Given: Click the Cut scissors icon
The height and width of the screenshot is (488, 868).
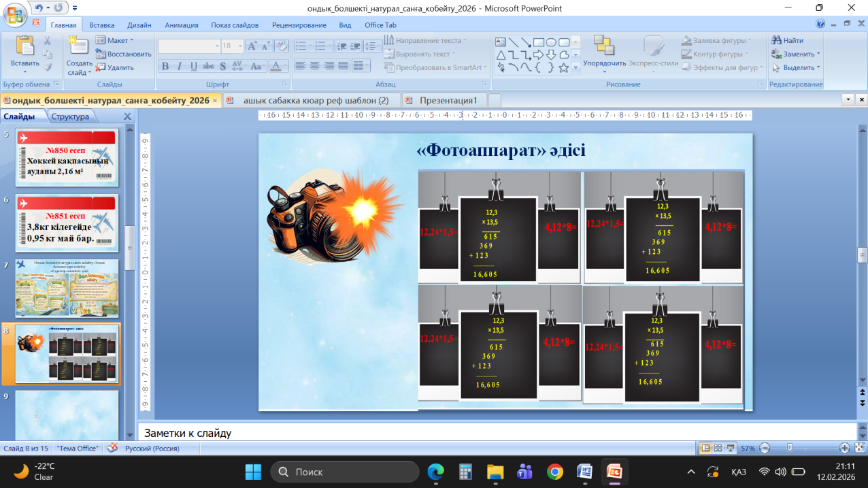Looking at the screenshot, I should 48,41.
